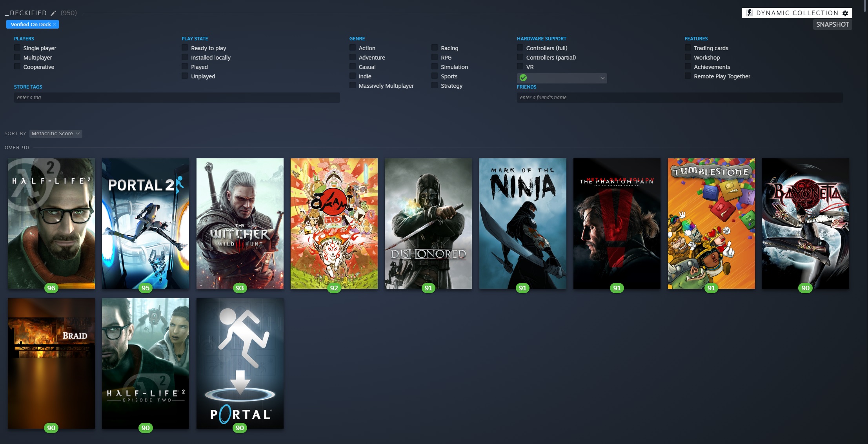Click the green verified checkmark icon
The width and height of the screenshot is (868, 444).
[x=523, y=78]
